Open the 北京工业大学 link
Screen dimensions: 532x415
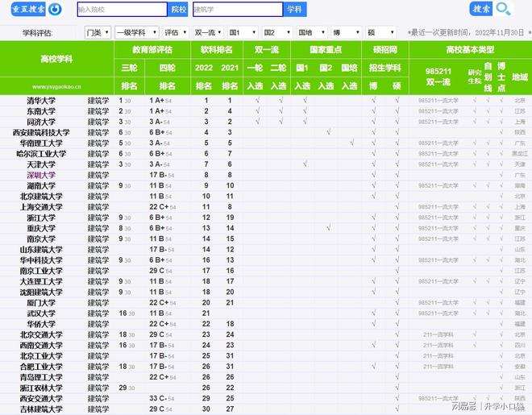[x=41, y=356]
